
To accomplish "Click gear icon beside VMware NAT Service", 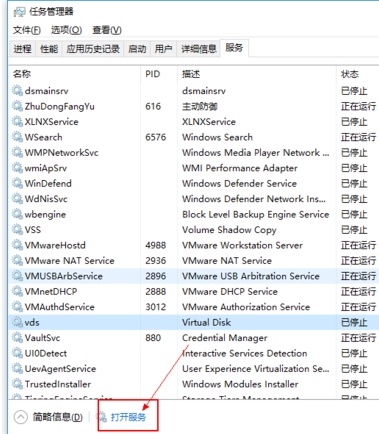I will pyautogui.click(x=17, y=260).
